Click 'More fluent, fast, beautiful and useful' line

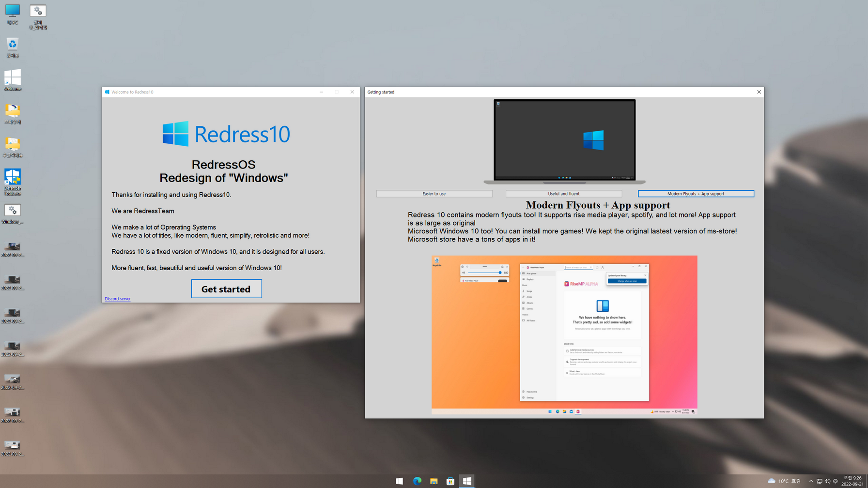(x=197, y=268)
